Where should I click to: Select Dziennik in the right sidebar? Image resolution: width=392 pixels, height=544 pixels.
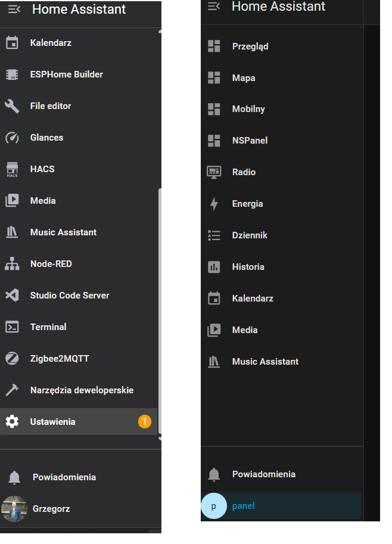[250, 235]
